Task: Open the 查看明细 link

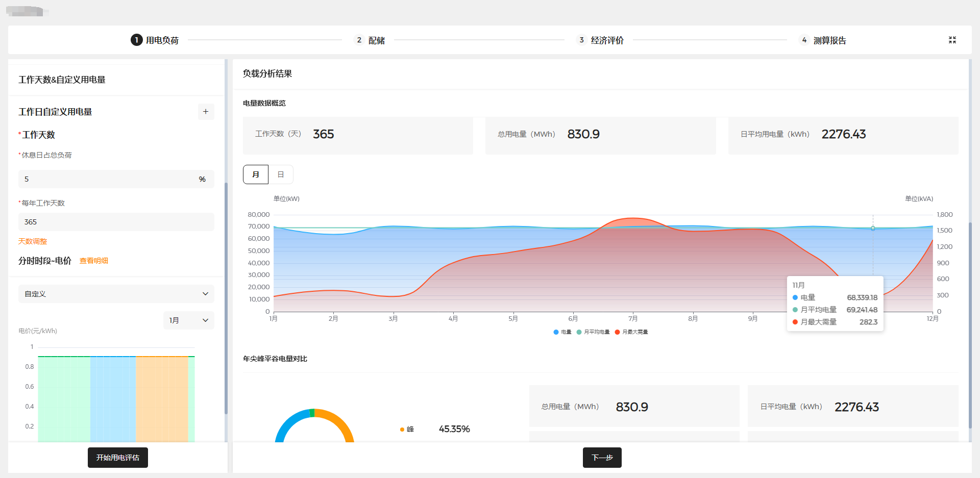Action: point(93,261)
